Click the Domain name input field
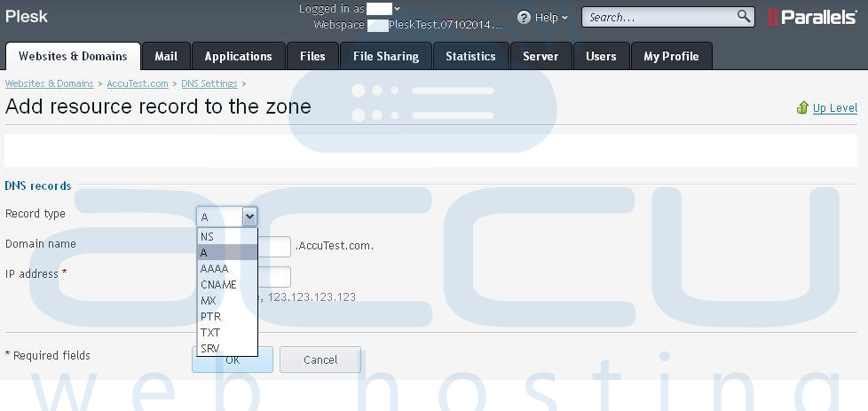Image resolution: width=868 pixels, height=411 pixels. (x=273, y=247)
